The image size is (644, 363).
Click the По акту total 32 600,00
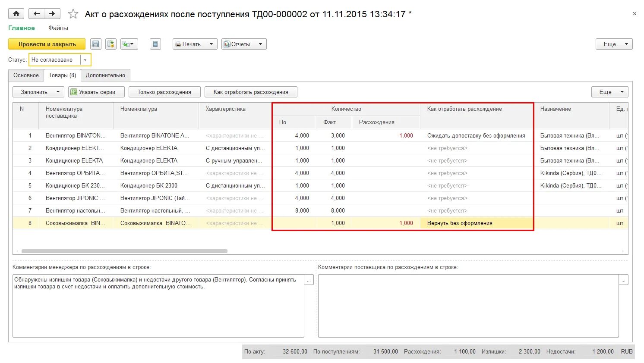click(295, 351)
